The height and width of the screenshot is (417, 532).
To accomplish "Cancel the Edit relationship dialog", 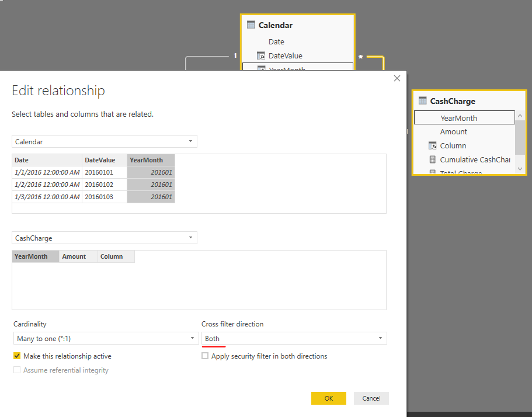I will click(x=371, y=398).
